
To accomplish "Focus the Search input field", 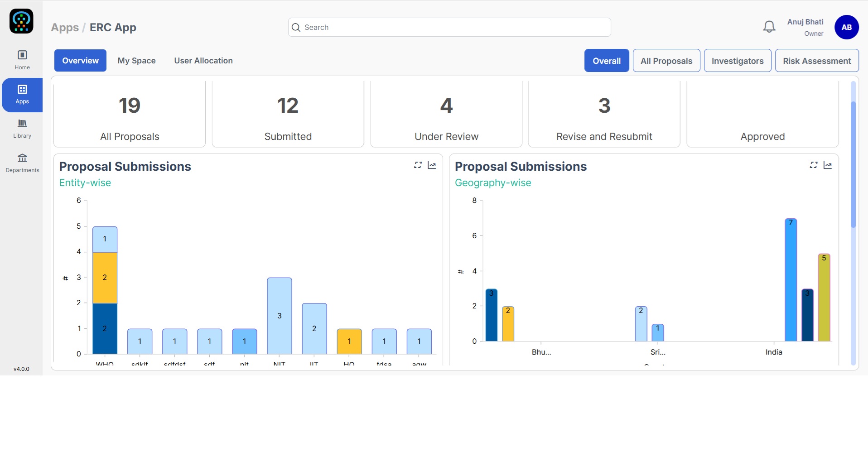I will (449, 27).
